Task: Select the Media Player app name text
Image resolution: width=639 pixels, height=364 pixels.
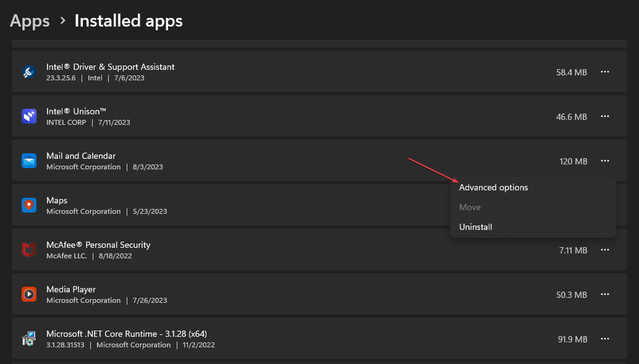Action: click(x=71, y=289)
